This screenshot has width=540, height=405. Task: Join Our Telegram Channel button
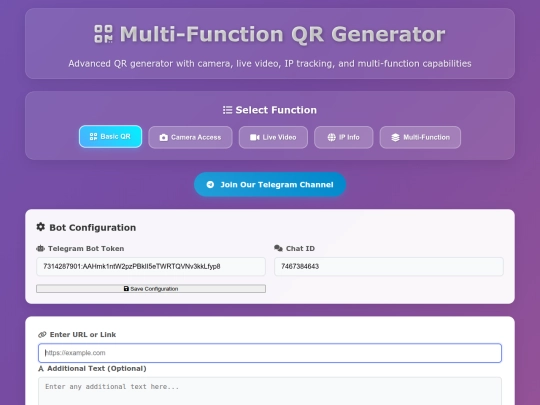[x=270, y=185]
